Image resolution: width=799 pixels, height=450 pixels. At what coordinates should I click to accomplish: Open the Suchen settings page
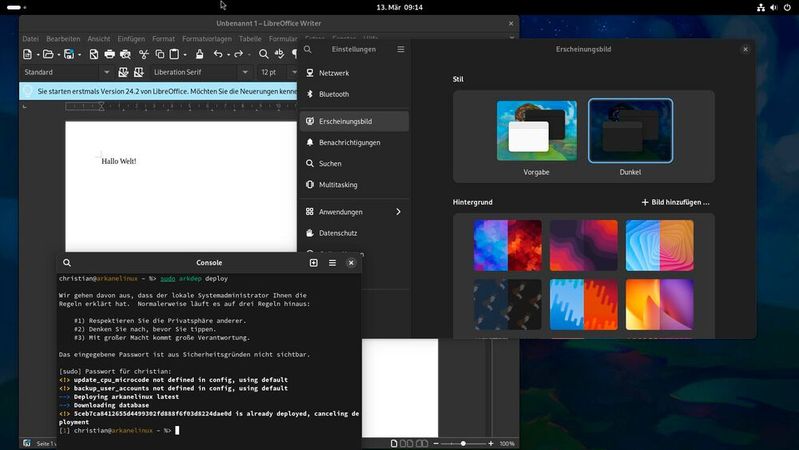click(x=354, y=164)
